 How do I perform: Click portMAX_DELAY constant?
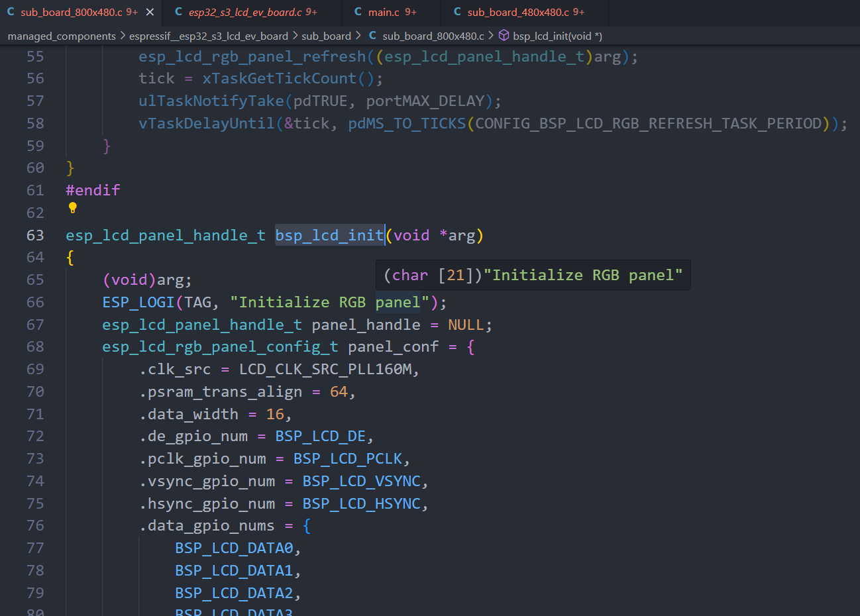pos(425,101)
